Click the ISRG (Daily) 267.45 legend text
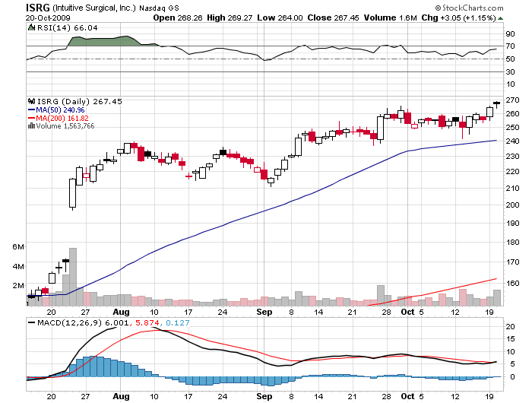 [79, 102]
